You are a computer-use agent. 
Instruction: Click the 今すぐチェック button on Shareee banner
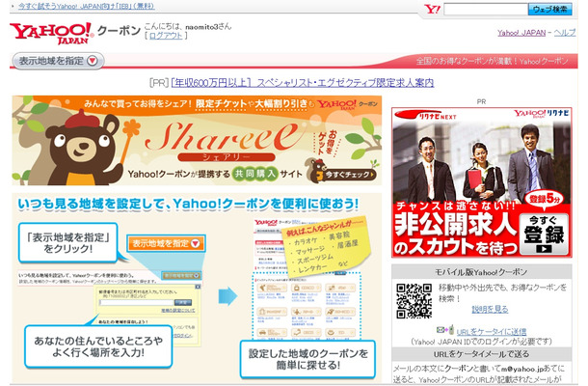point(350,175)
